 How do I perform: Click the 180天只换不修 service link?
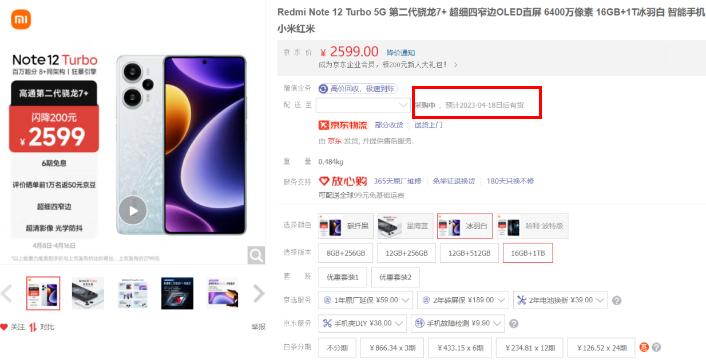510,181
